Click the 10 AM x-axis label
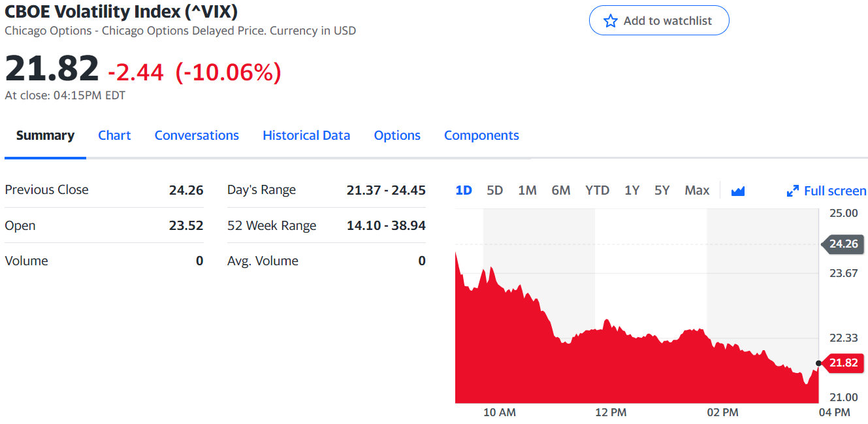Image resolution: width=868 pixels, height=424 pixels. [x=500, y=412]
